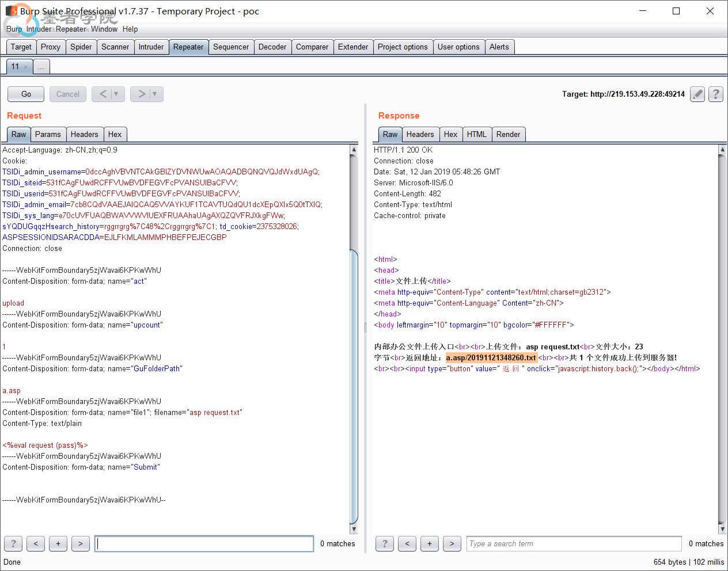Click response search next match button
The width and height of the screenshot is (728, 571).
coord(452,543)
